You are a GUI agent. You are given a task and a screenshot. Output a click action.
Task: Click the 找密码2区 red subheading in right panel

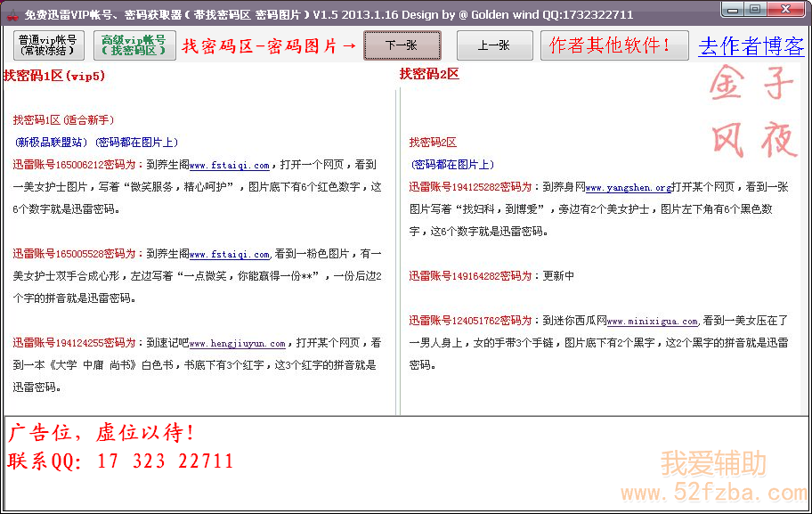tap(433, 143)
